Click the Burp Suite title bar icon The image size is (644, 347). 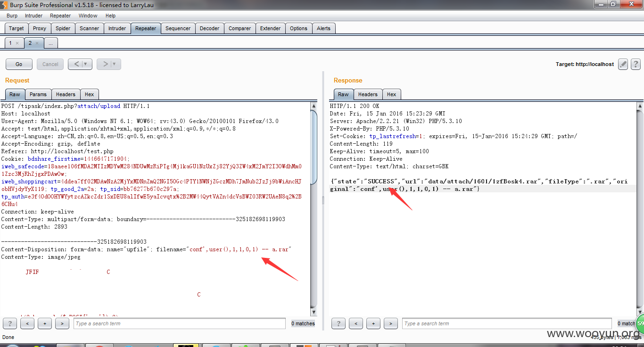[5, 5]
